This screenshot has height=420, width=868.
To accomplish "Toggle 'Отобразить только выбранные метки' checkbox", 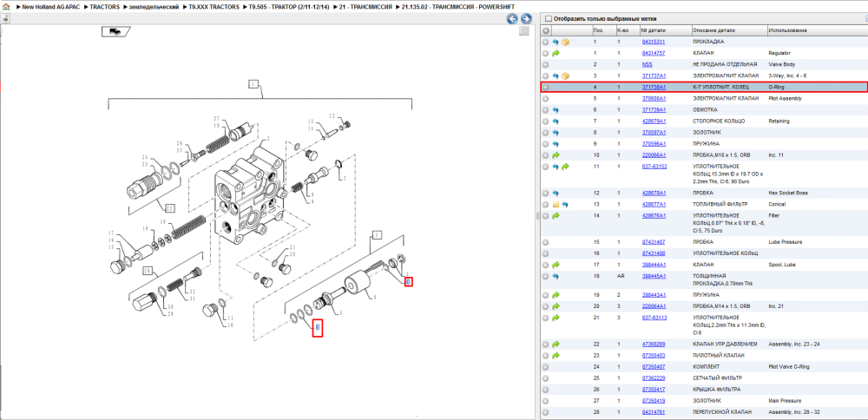I will (x=548, y=18).
